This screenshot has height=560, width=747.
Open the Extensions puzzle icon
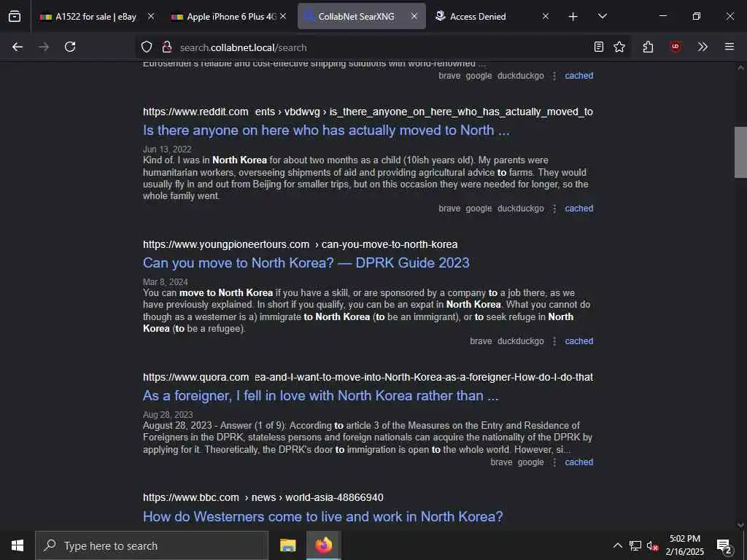pos(648,47)
